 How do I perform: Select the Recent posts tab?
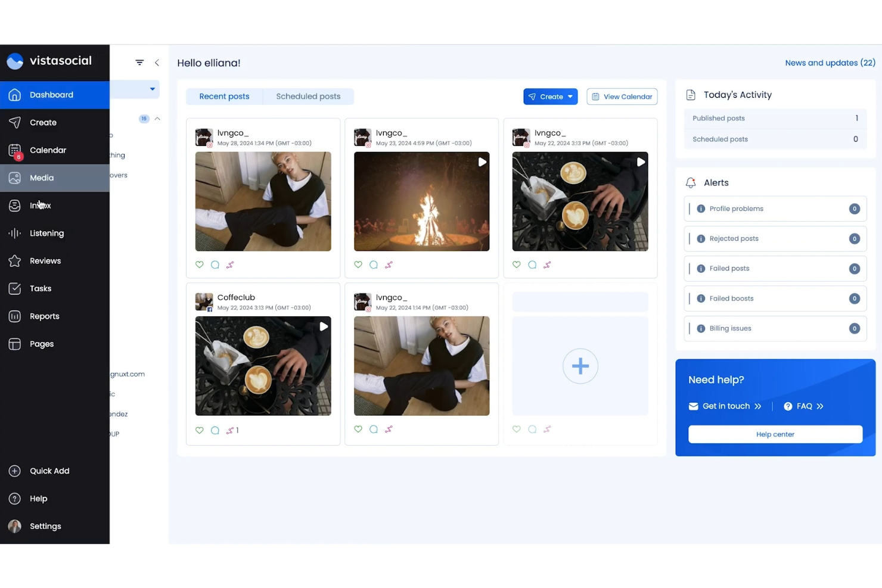[224, 96]
